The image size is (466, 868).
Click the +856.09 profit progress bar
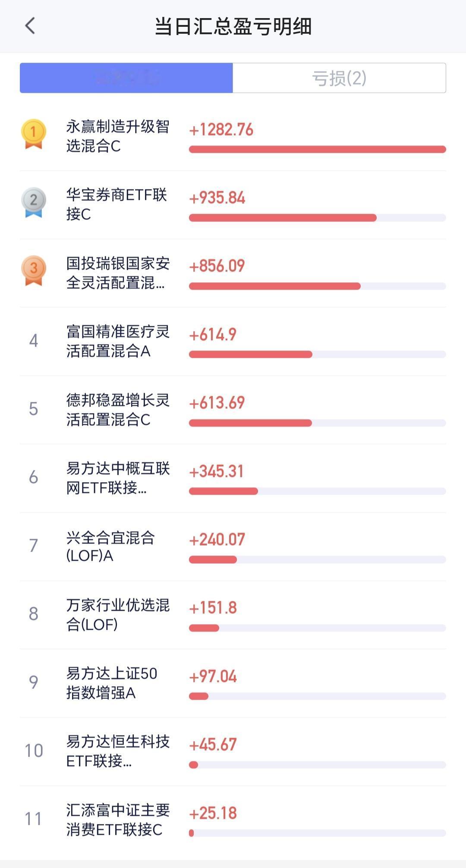point(317,286)
